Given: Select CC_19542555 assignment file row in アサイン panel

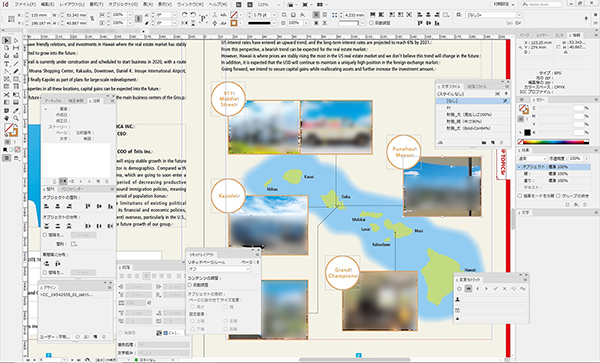Looking at the screenshot, I should pos(75,295).
